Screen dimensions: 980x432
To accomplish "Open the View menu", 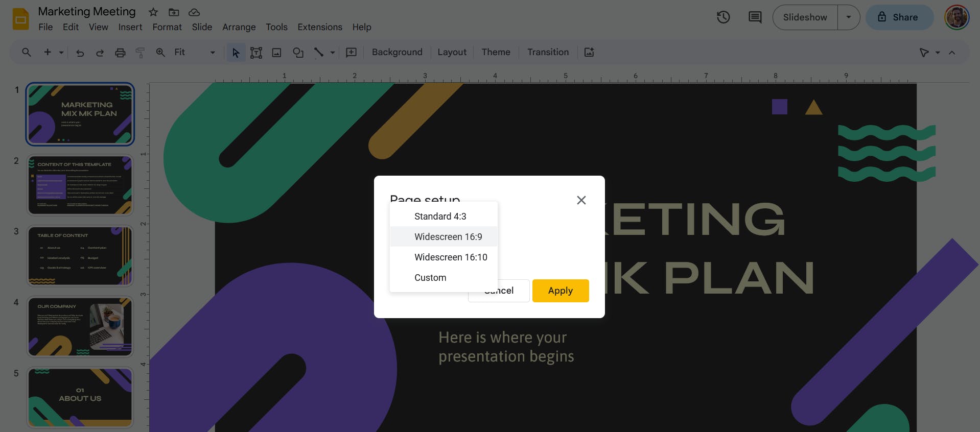I will click(99, 27).
